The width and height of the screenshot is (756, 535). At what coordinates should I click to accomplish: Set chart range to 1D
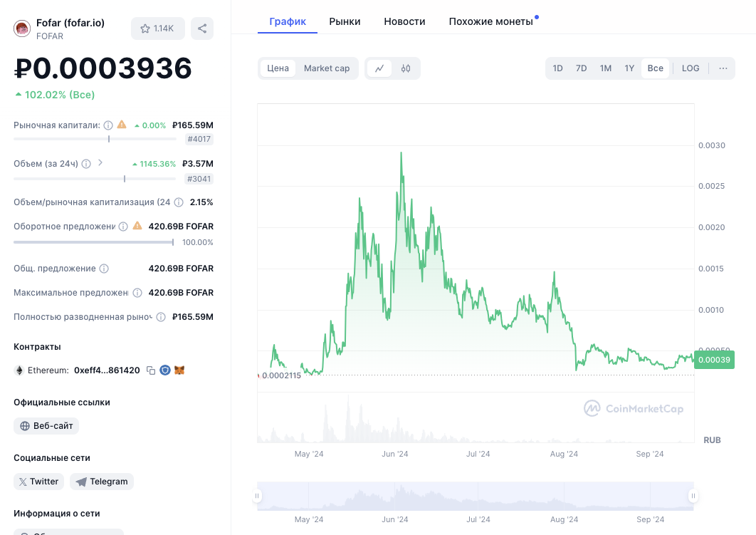point(558,68)
